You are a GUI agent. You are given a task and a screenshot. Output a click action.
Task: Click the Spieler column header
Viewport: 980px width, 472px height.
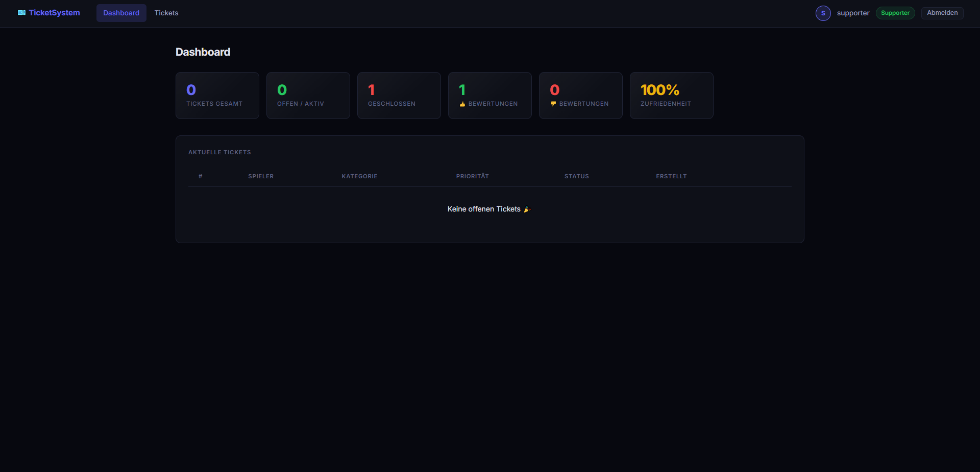(261, 176)
